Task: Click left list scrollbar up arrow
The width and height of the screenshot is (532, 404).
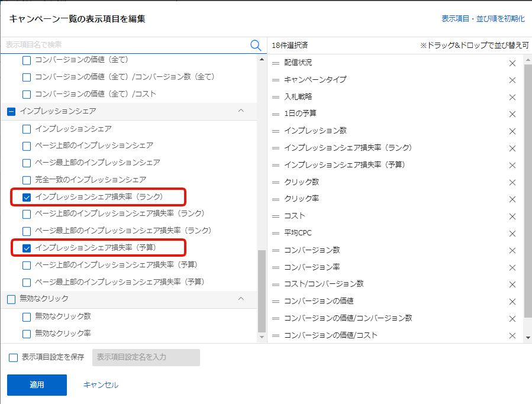Action: pyautogui.click(x=262, y=59)
